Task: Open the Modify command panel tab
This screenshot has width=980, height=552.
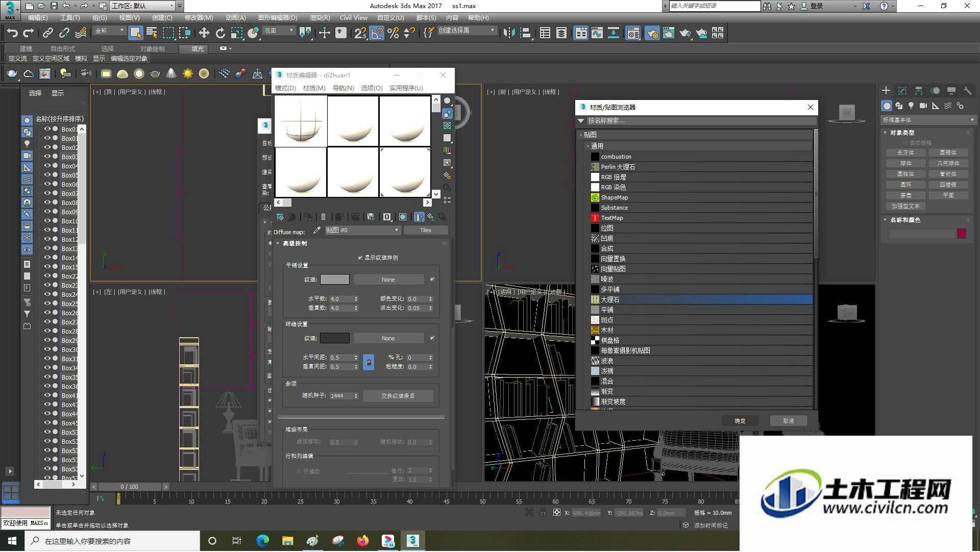Action: point(902,91)
